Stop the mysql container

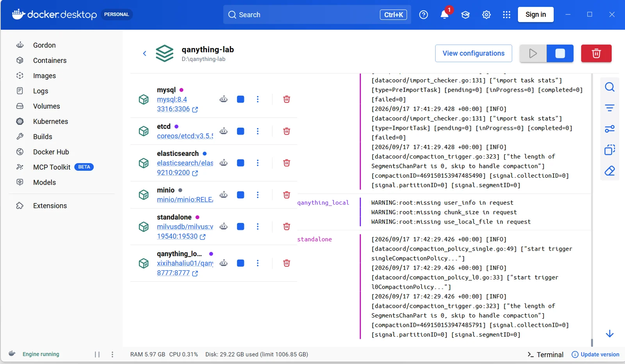241,99
